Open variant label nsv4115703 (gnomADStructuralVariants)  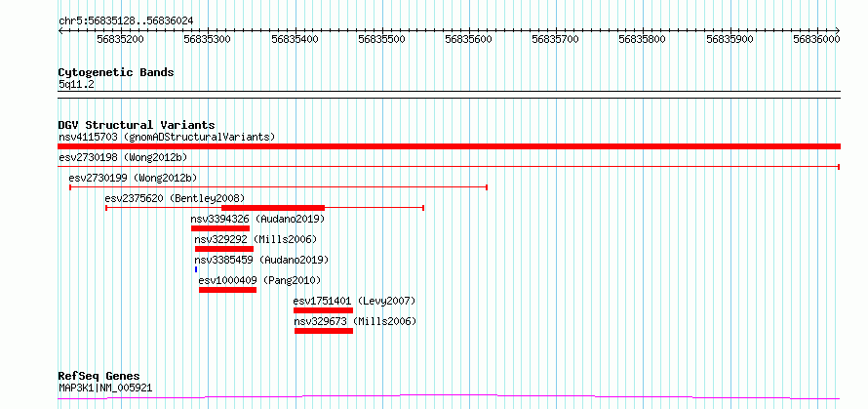(167, 137)
